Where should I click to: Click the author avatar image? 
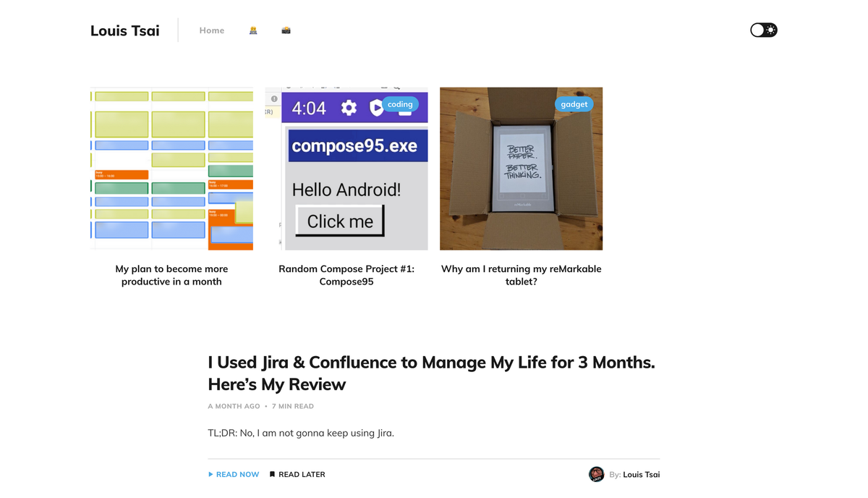[x=596, y=474]
